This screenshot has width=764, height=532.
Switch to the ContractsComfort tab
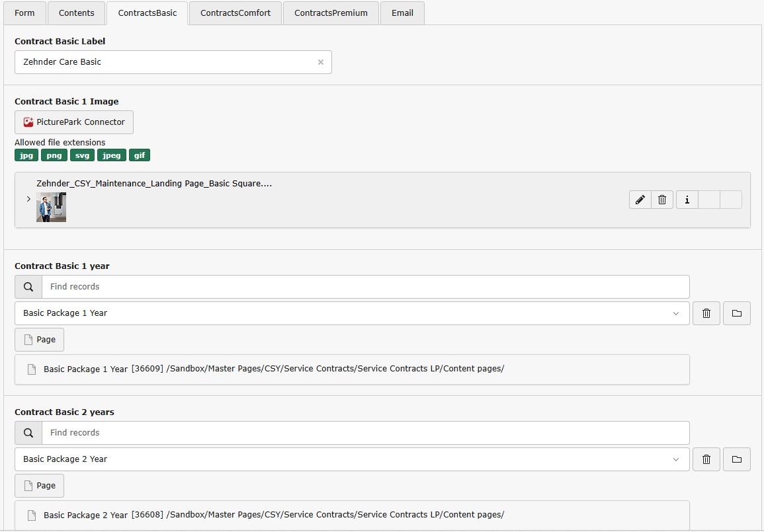235,13
